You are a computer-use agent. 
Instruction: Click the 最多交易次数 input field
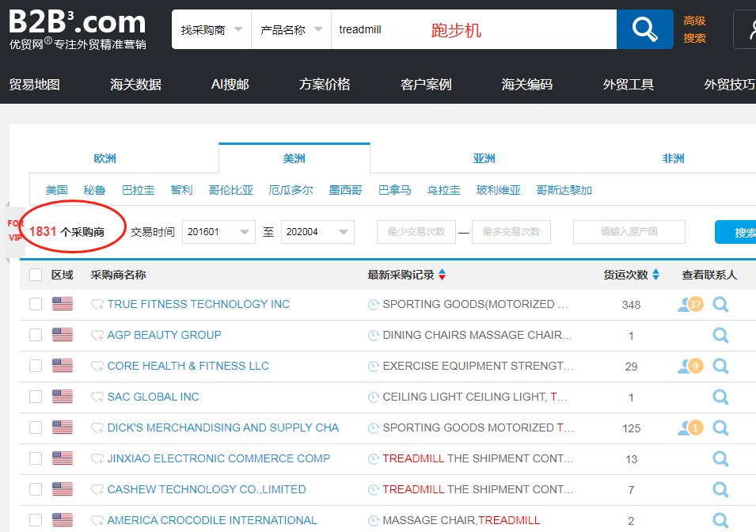click(511, 232)
